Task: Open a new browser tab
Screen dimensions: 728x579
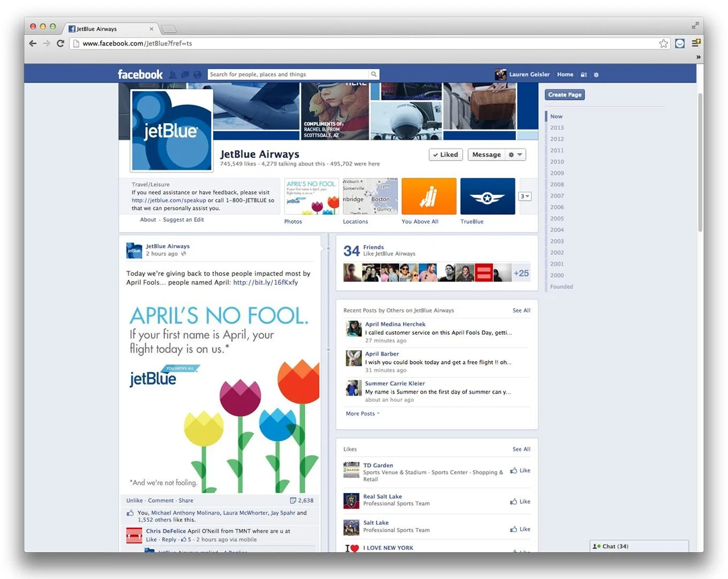Action: [x=169, y=29]
